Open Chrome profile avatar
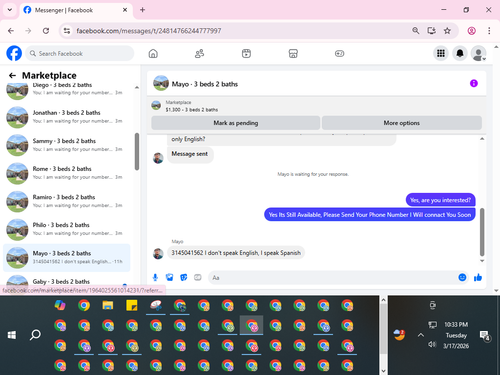The width and height of the screenshot is (500, 375). tap(471, 31)
